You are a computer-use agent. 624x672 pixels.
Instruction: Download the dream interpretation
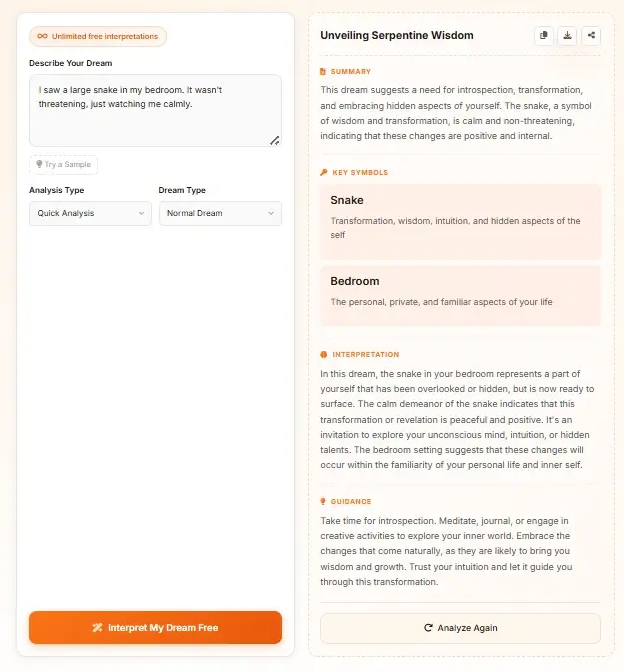567,35
